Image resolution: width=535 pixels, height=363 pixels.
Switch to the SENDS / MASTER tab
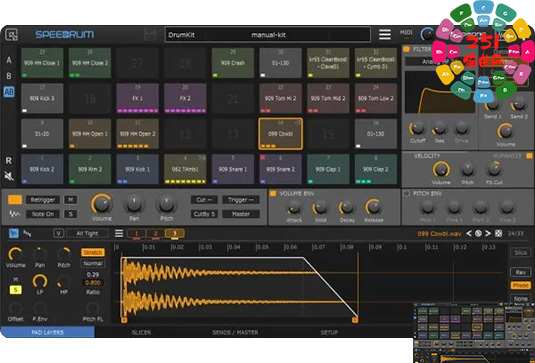coord(235,332)
